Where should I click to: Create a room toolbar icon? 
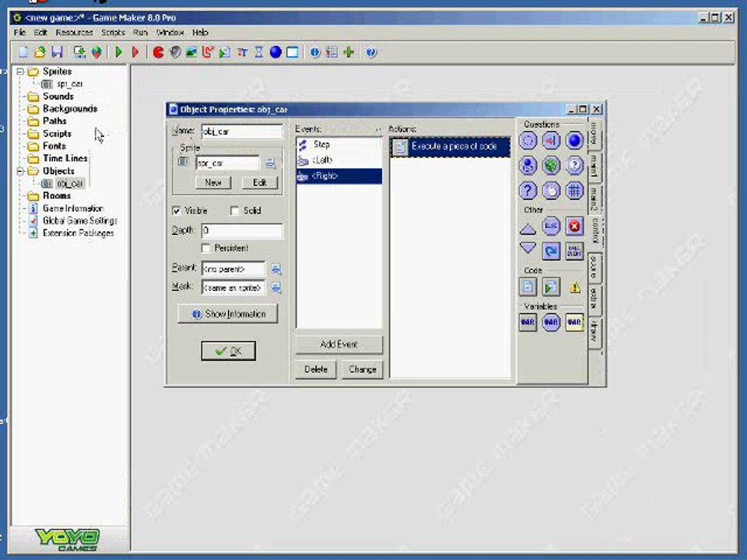tap(293, 52)
